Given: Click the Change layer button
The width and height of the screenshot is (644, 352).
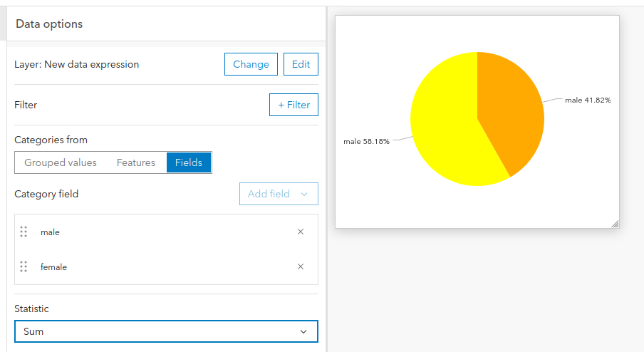Looking at the screenshot, I should 251,64.
